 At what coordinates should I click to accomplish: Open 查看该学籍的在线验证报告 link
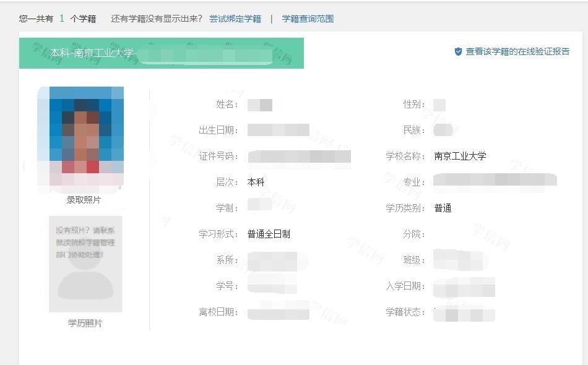point(517,52)
